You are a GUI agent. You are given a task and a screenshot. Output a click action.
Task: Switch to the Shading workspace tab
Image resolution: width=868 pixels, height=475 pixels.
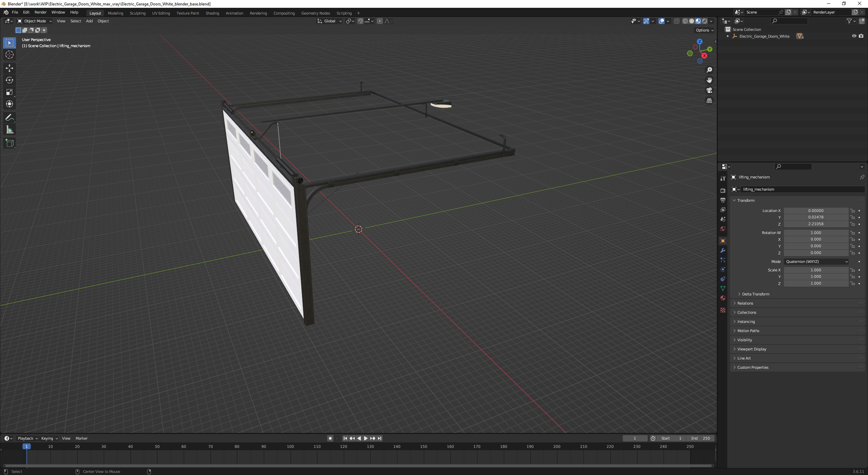click(x=212, y=13)
